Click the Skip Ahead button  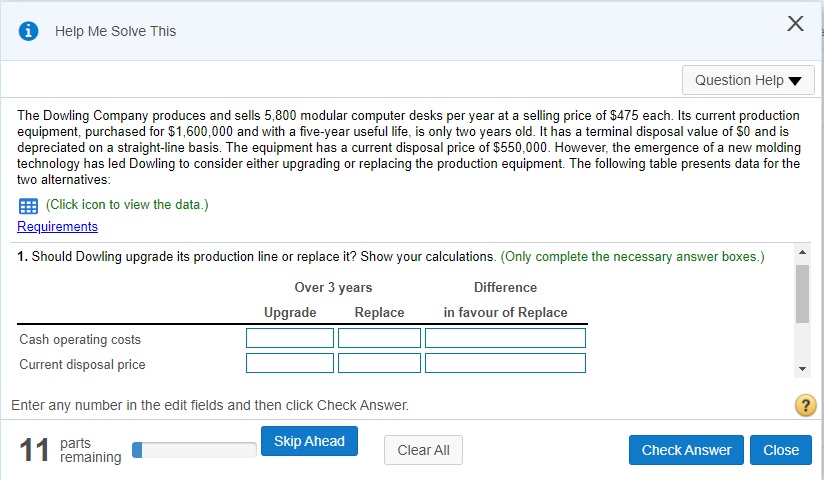(x=310, y=441)
